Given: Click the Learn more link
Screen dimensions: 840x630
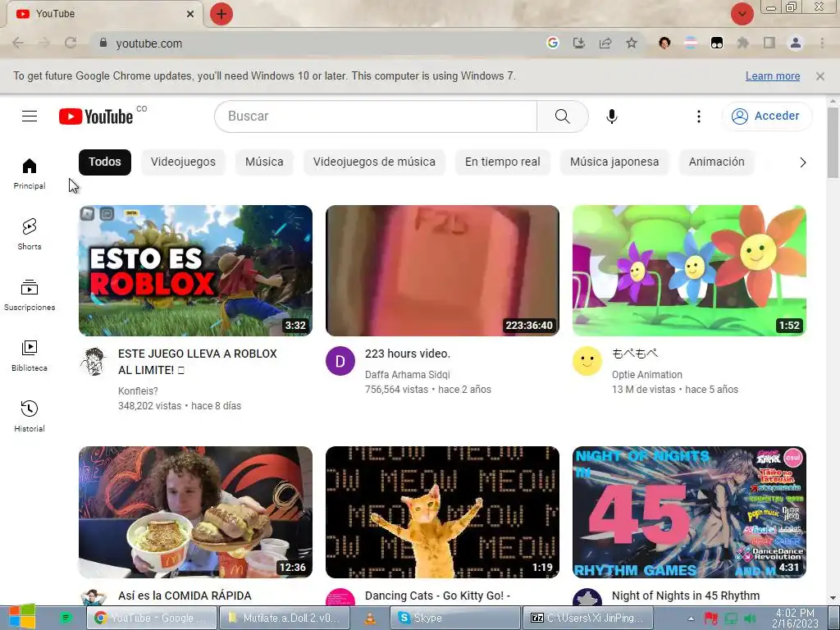Looking at the screenshot, I should 773,76.
